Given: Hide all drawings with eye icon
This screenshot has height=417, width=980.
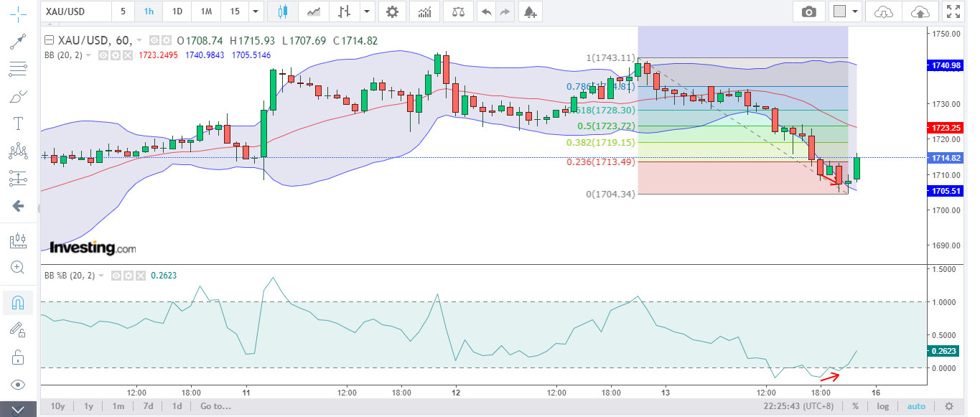Looking at the screenshot, I should (18, 384).
